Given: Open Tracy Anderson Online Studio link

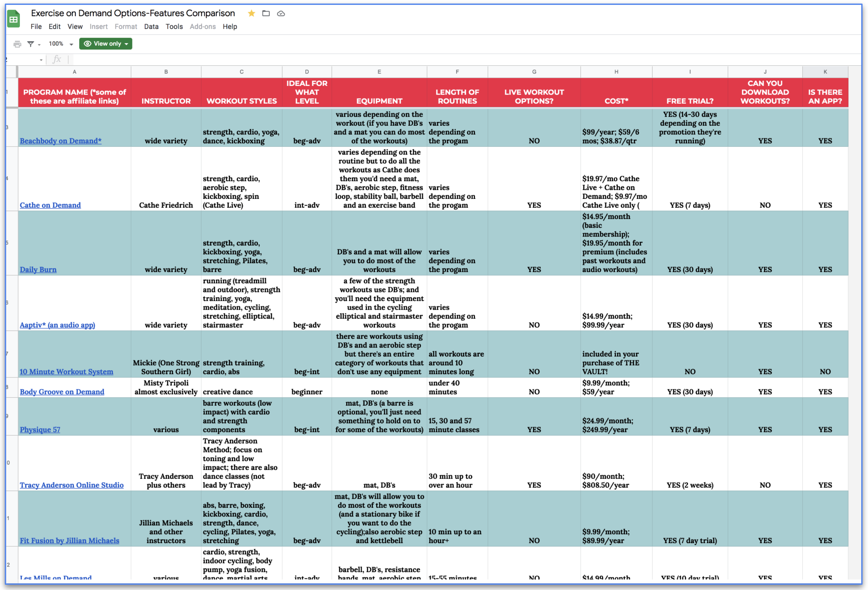Looking at the screenshot, I should [71, 485].
